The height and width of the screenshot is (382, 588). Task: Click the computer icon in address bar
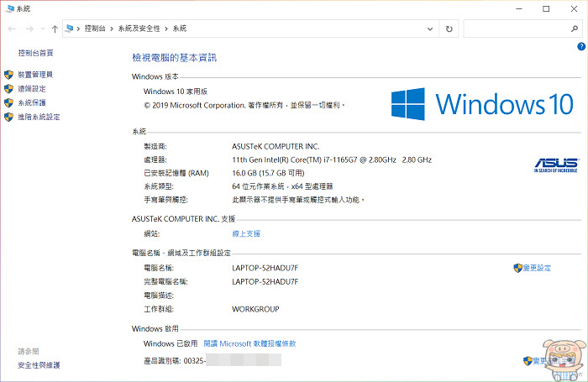pos(70,28)
